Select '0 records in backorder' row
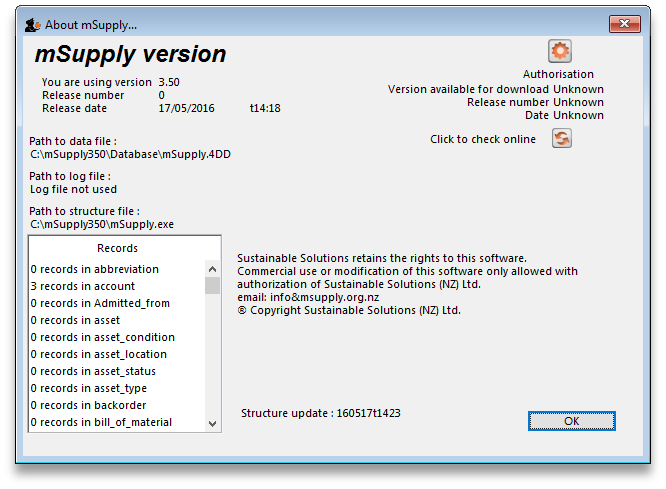The image size is (666, 489). coord(88,405)
